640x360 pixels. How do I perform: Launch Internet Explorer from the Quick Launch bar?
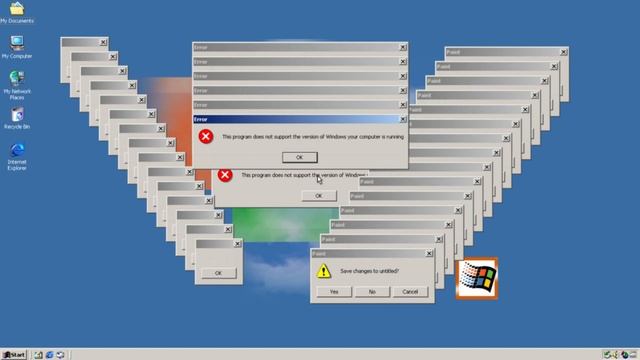49,355
